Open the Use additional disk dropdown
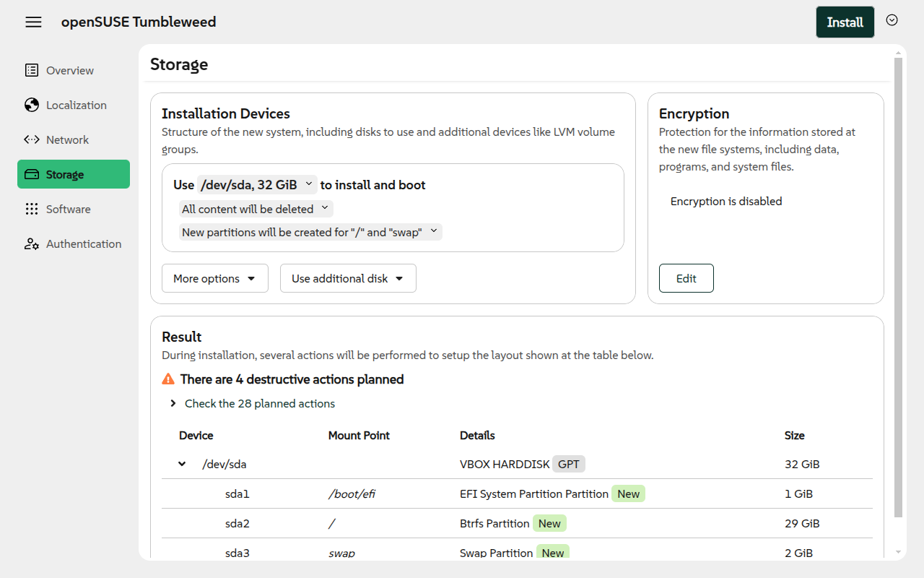 pos(348,278)
